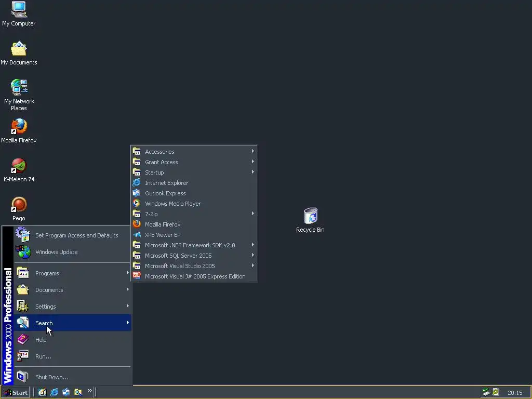Viewport: 532px width, 399px height.
Task: Launch Mozilla Firefox from Programs menu
Action: (x=194, y=224)
